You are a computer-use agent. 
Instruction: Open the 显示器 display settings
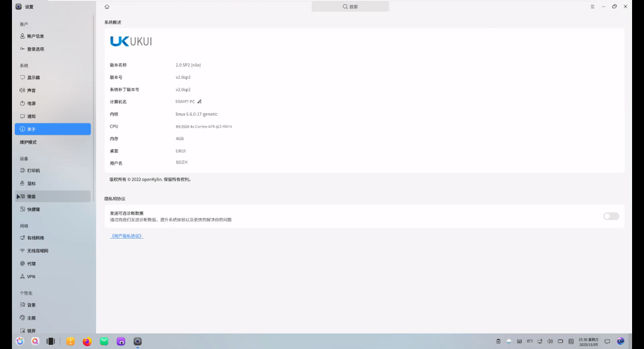pos(33,78)
